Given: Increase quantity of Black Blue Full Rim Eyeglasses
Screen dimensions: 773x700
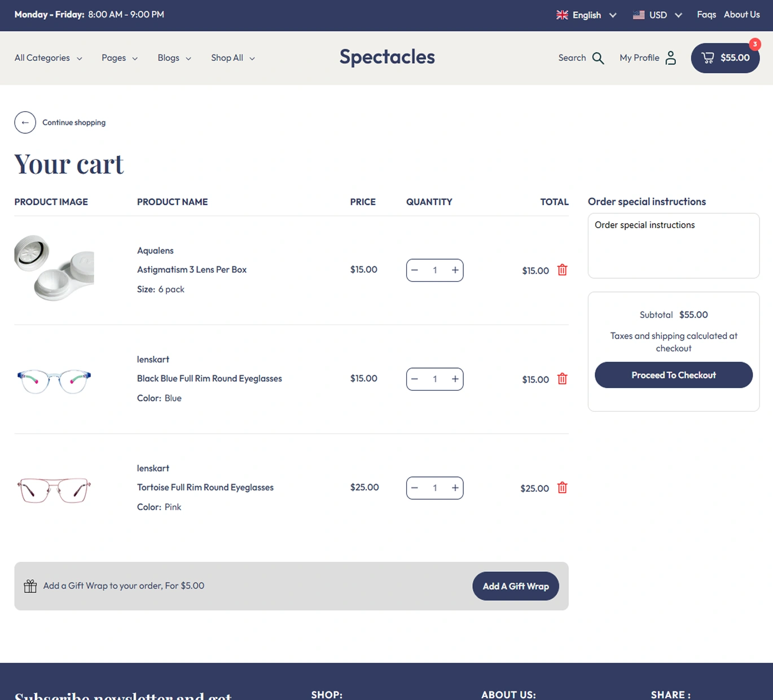Looking at the screenshot, I should tap(455, 379).
